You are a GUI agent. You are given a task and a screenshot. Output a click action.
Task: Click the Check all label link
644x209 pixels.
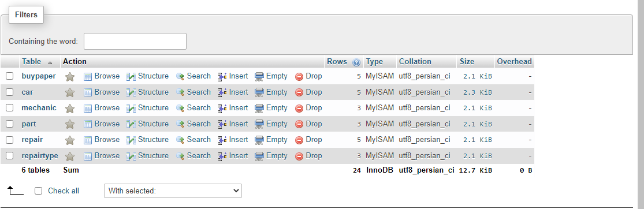(64, 191)
